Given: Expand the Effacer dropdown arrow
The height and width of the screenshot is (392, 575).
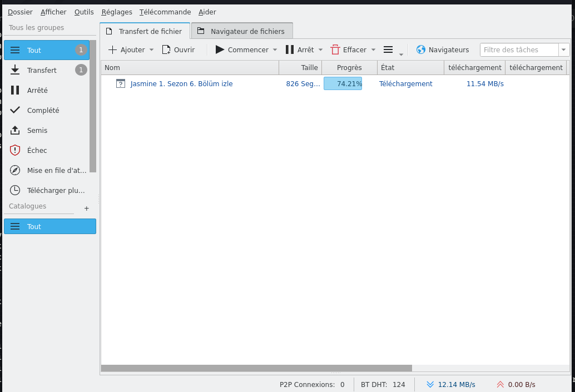Looking at the screenshot, I should point(373,50).
